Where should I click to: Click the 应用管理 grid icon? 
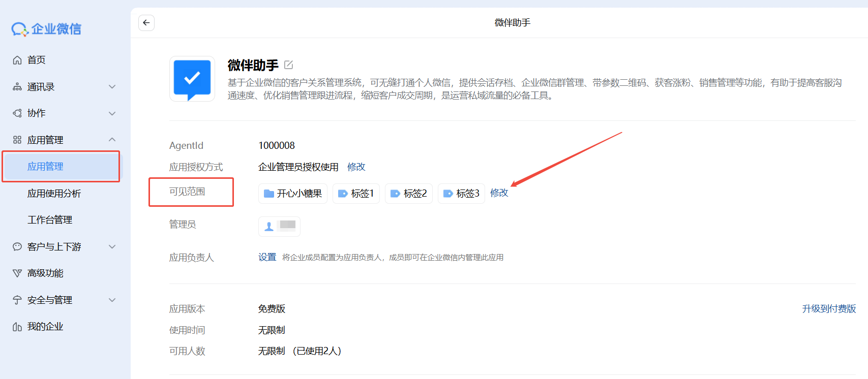click(x=17, y=140)
